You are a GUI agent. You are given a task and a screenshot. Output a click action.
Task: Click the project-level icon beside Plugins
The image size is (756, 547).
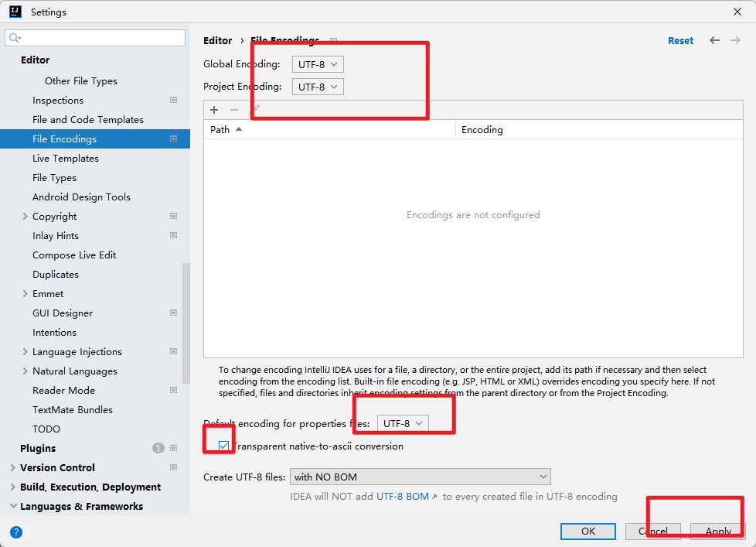coord(174,448)
